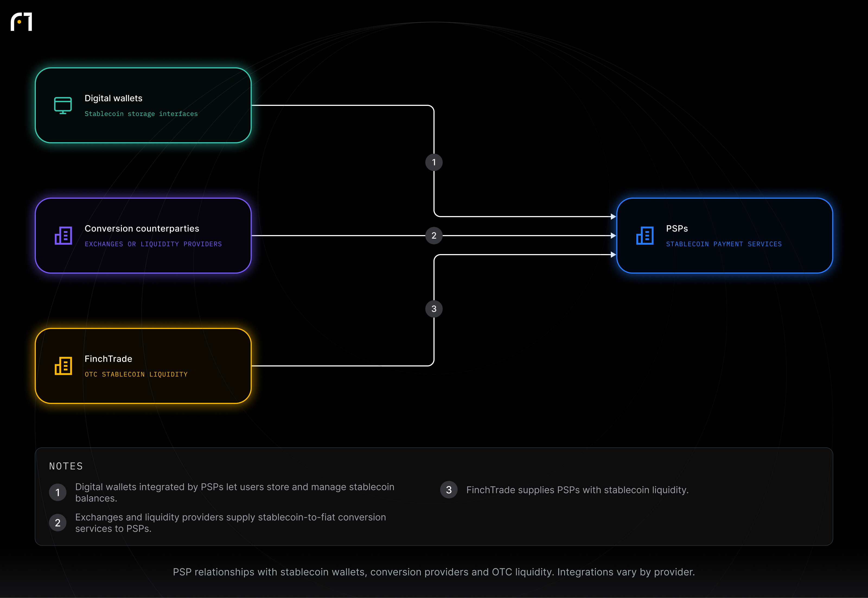Select 'EXCHANGES OR LIQUIDITY PROVIDERS' subtitle
The height and width of the screenshot is (598, 868).
click(x=153, y=244)
